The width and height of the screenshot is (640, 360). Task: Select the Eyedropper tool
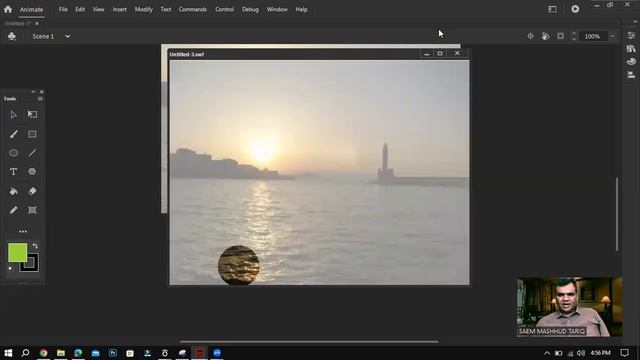coord(13,210)
